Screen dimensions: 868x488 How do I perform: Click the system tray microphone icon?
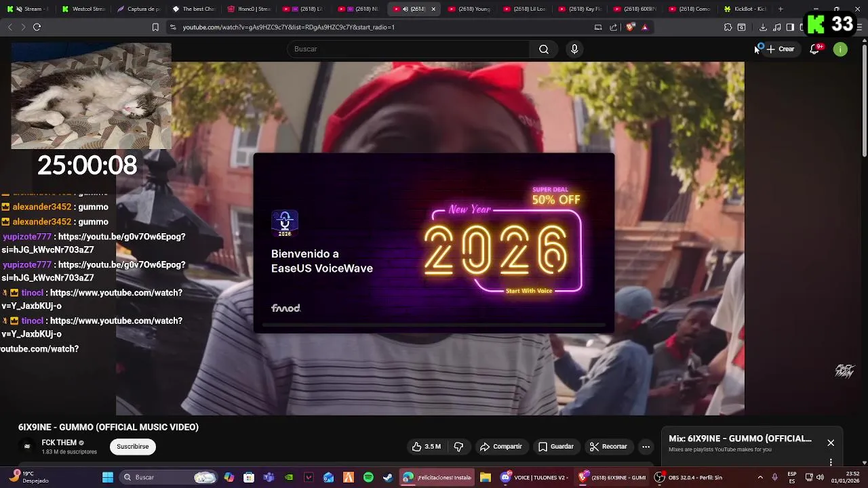pos(774,477)
